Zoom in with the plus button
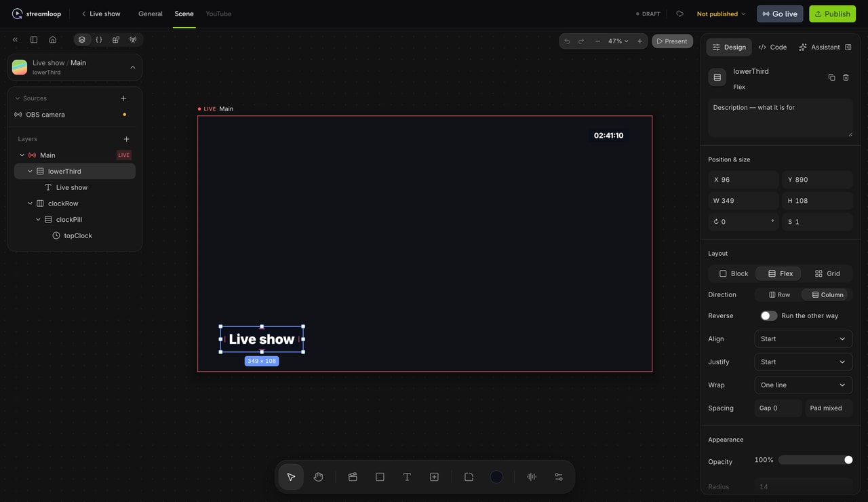Screen dimensions: 868x502 [x=639, y=41]
